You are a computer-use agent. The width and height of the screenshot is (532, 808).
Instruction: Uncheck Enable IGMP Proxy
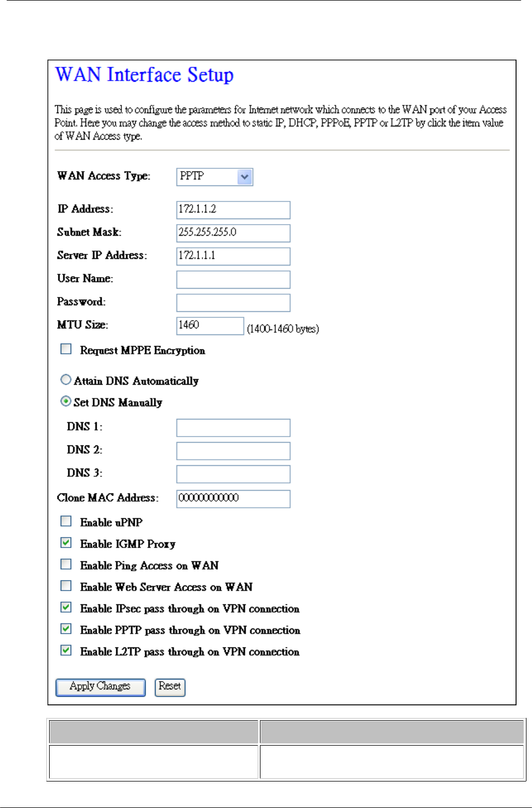(66, 543)
